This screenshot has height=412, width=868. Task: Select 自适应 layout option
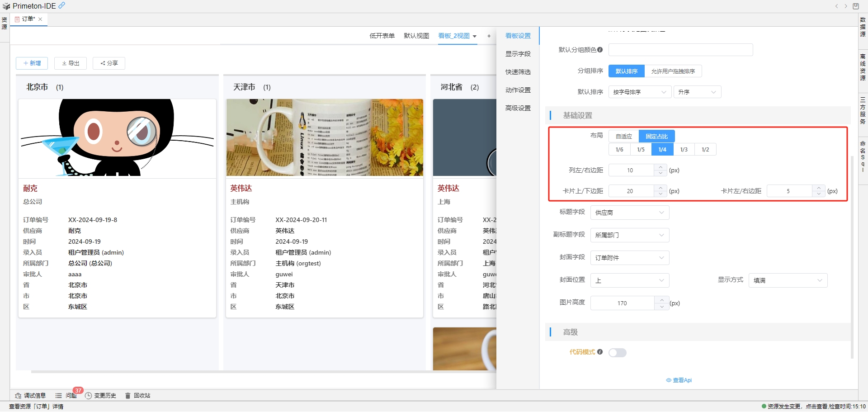point(623,136)
